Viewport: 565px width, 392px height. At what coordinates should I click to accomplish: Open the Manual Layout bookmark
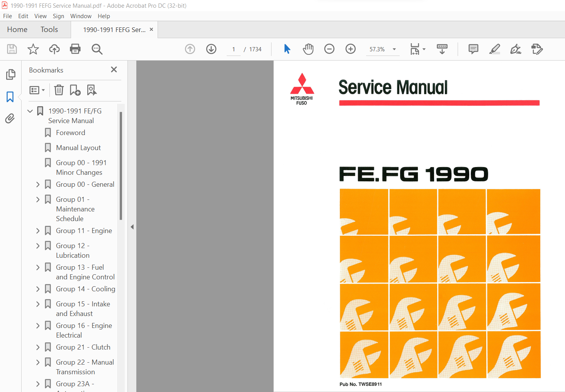pos(78,148)
